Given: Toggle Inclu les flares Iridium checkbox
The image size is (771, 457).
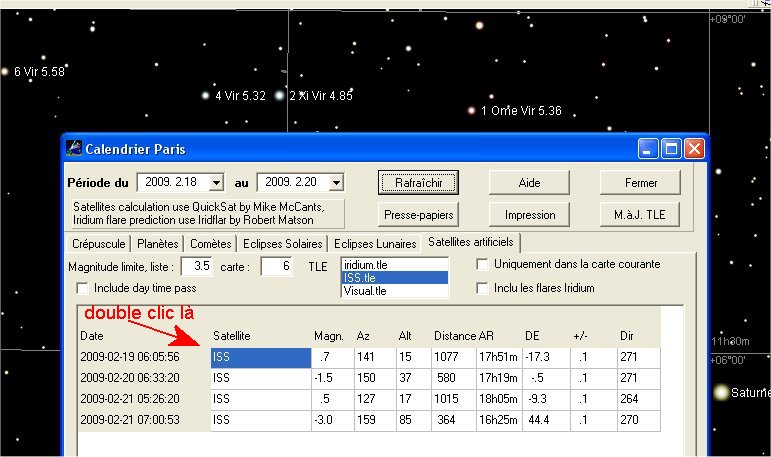Looking at the screenshot, I should pos(482,288).
